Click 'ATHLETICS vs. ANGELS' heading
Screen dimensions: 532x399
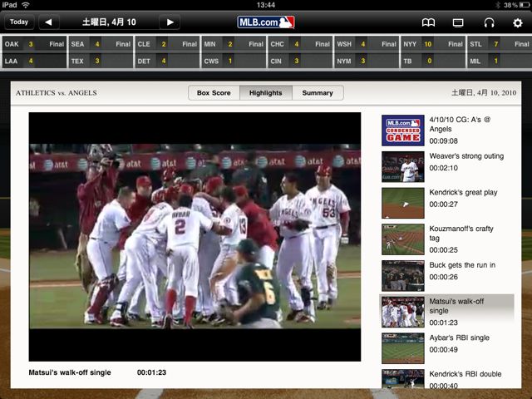(57, 92)
